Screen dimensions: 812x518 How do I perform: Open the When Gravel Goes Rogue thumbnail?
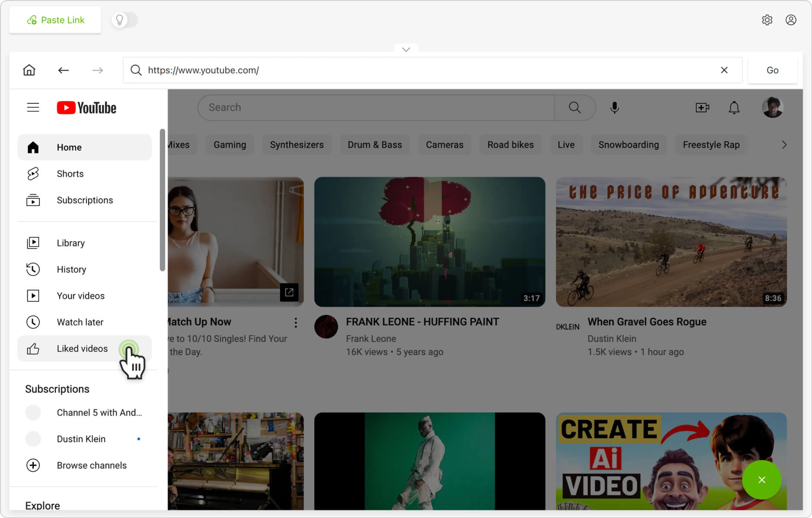pos(671,242)
